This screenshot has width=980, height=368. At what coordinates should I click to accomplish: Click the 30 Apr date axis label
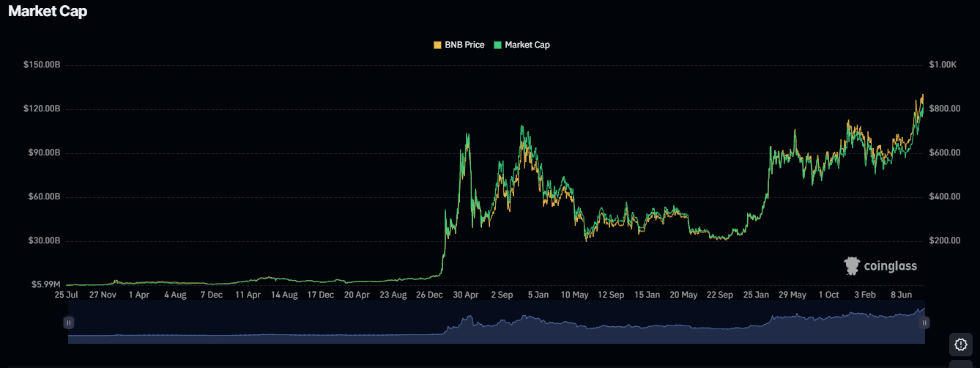[466, 295]
